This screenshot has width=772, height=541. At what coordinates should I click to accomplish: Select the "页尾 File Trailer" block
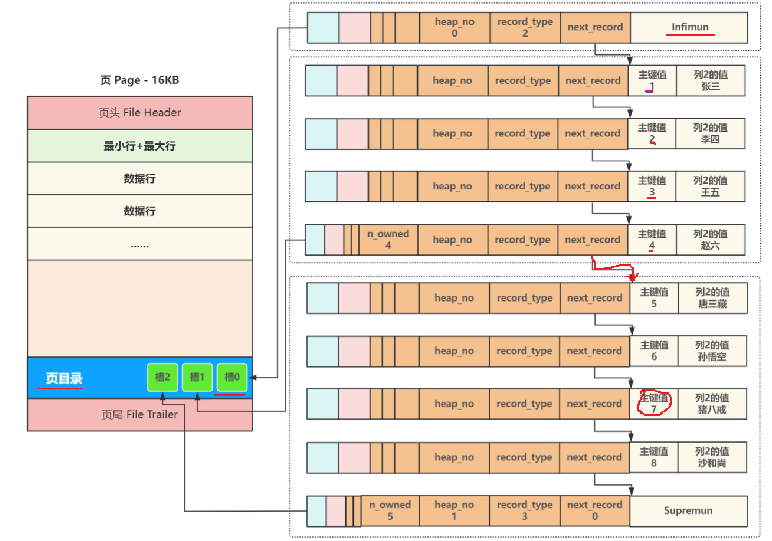[140, 414]
